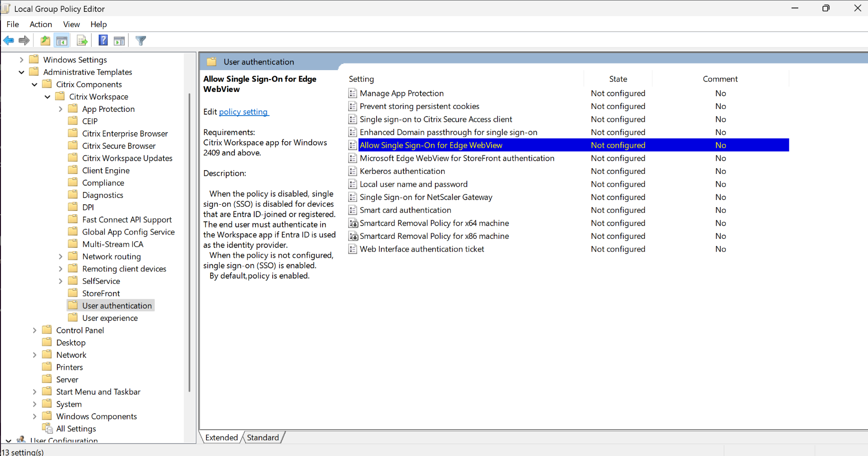This screenshot has width=868, height=456.
Task: Click the All Settings icon in the tree
Action: (47, 429)
